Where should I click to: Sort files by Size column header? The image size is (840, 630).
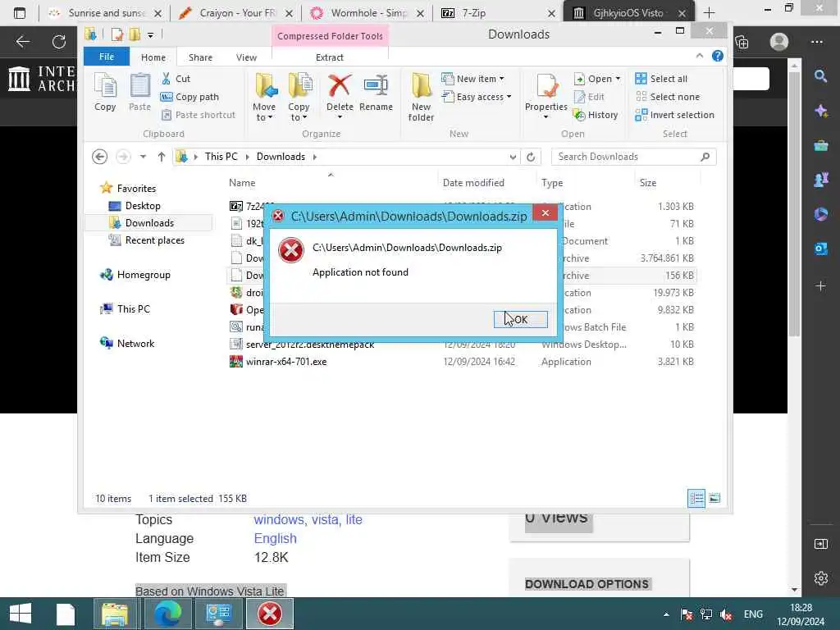648,183
